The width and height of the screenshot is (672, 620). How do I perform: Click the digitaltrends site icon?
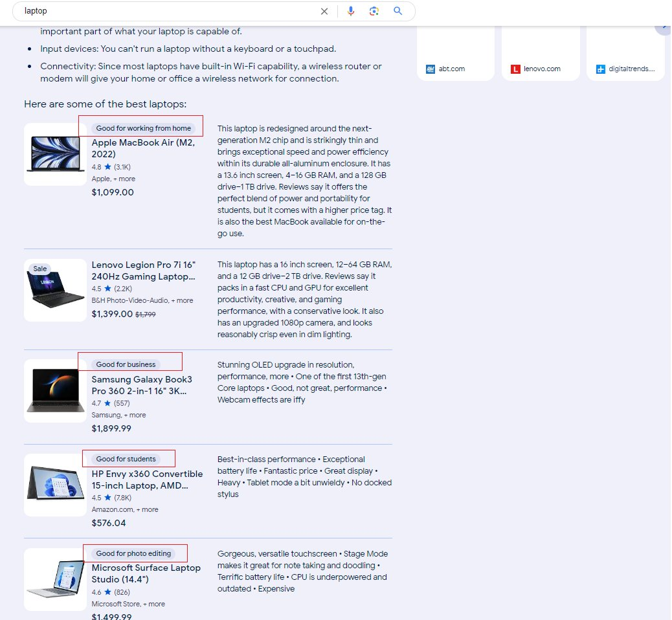tap(600, 69)
